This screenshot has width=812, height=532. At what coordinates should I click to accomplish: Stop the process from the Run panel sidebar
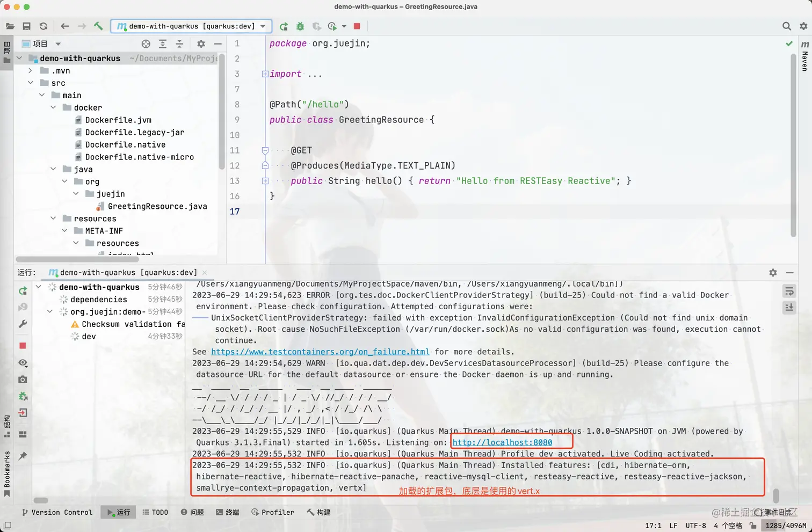[23, 346]
